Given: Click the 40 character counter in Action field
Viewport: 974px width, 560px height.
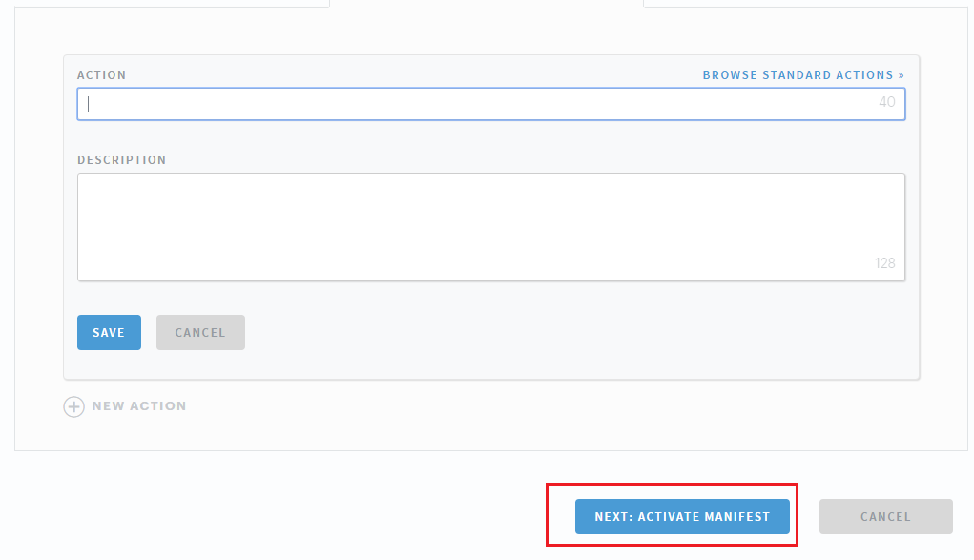Looking at the screenshot, I should click(887, 102).
